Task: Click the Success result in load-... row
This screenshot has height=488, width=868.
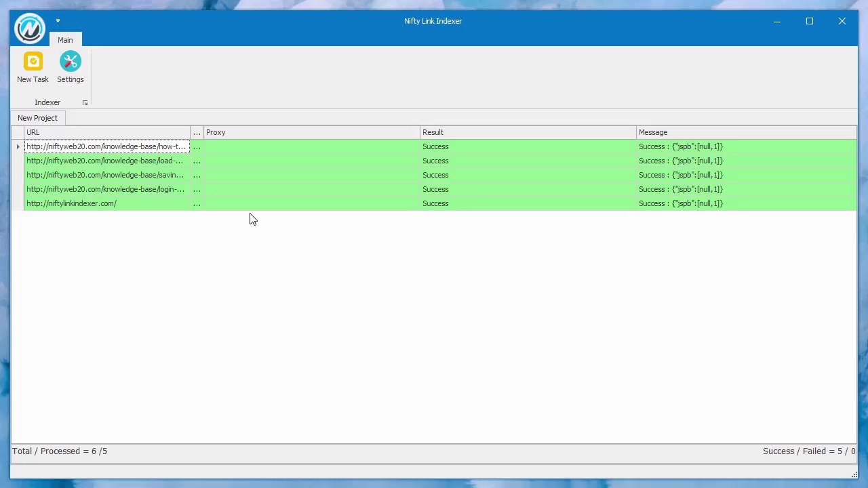Action: (x=528, y=161)
